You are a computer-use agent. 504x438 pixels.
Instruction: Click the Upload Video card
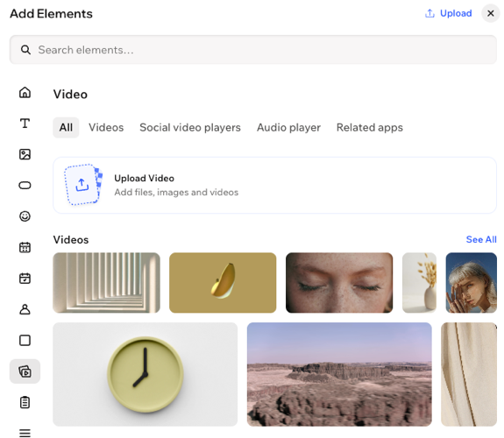coord(275,185)
